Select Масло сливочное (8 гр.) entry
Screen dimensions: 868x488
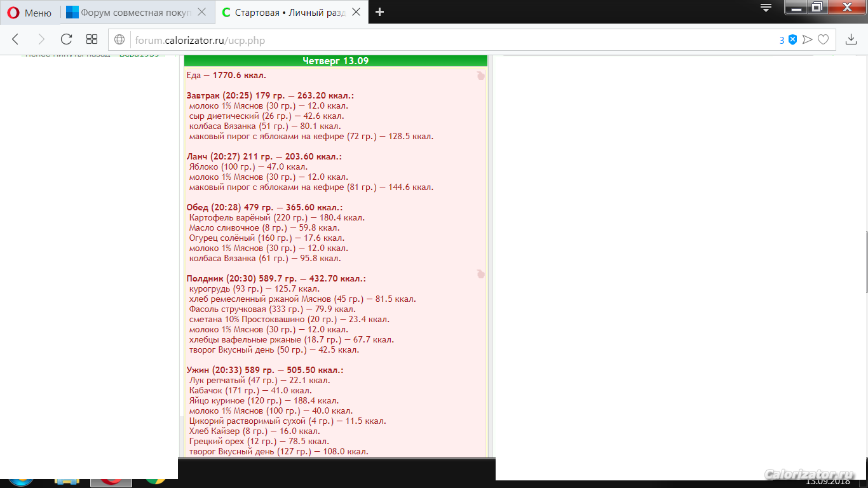264,228
